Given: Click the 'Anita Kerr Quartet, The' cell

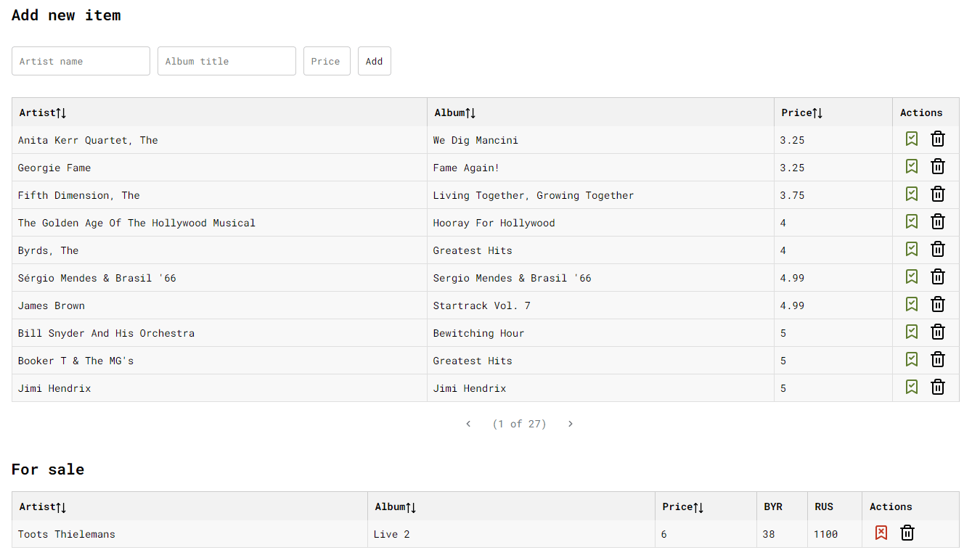Looking at the screenshot, I should (219, 140).
